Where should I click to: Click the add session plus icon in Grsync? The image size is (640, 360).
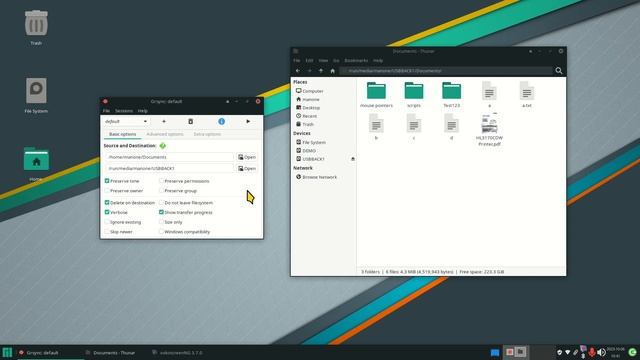(x=164, y=121)
